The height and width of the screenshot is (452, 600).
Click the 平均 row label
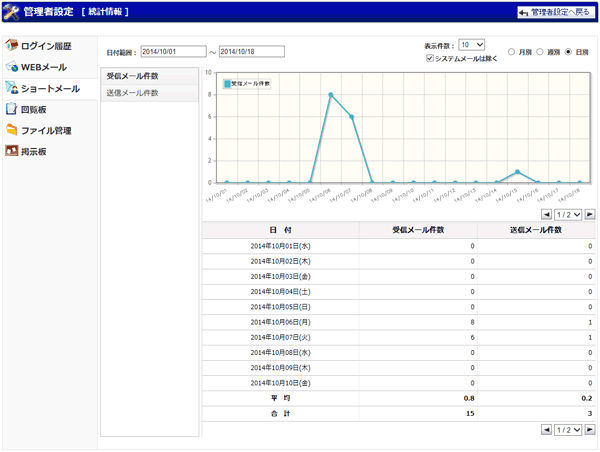[x=280, y=398]
